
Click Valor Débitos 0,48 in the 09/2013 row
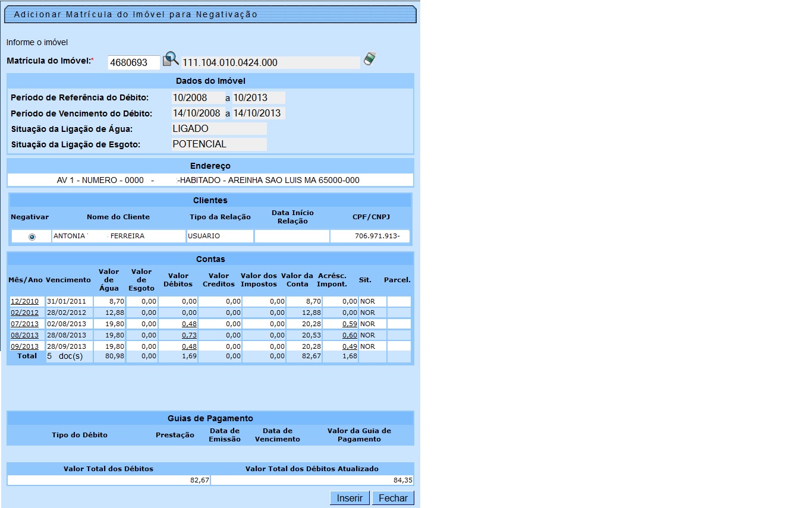coord(189,347)
